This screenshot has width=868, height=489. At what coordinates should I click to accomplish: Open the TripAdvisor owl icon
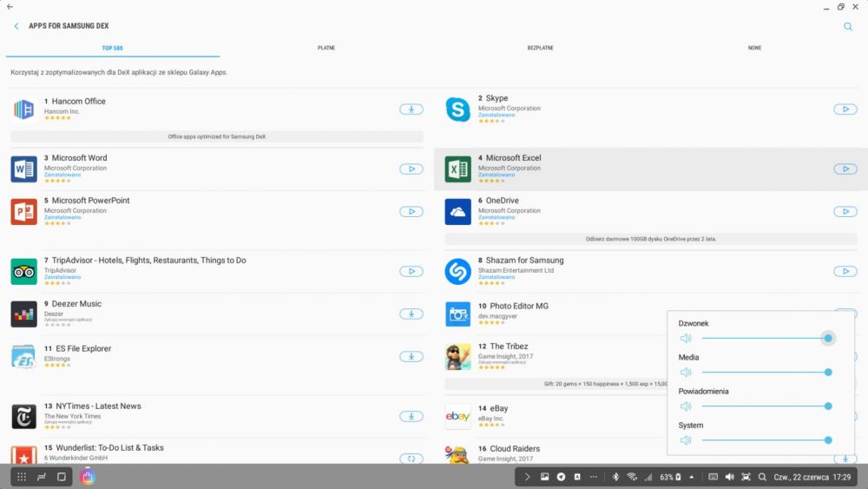tap(23, 271)
